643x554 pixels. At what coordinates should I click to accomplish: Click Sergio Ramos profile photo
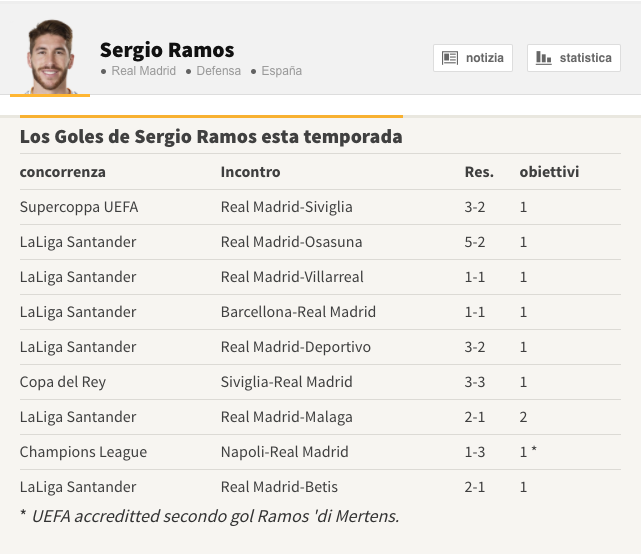[x=50, y=57]
